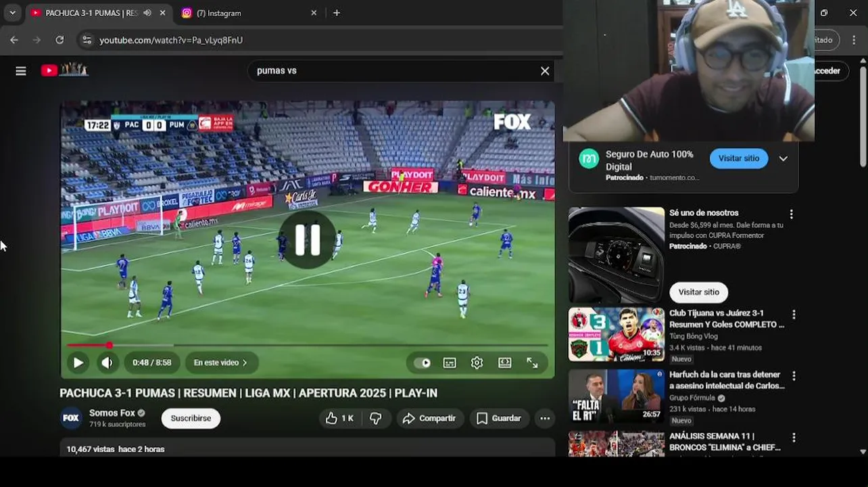Click the Seguro De Auto ad logo icon

(589, 159)
